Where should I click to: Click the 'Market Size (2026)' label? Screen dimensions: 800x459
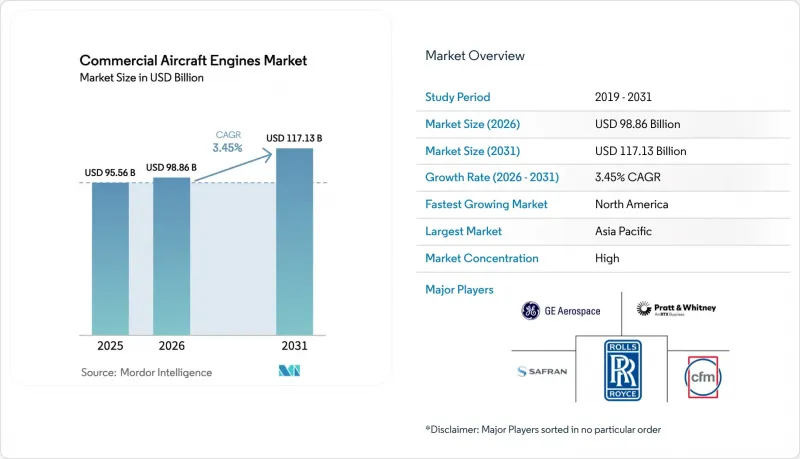point(472,124)
